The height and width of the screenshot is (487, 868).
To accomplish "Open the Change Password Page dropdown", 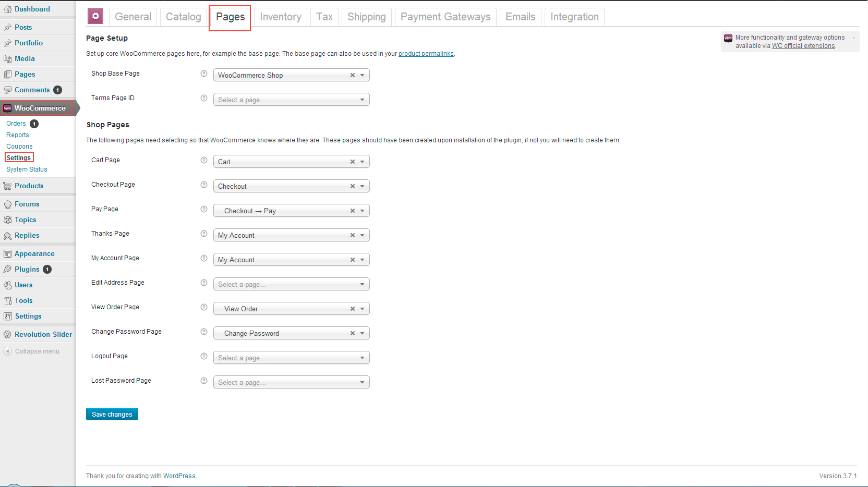I will coord(292,333).
